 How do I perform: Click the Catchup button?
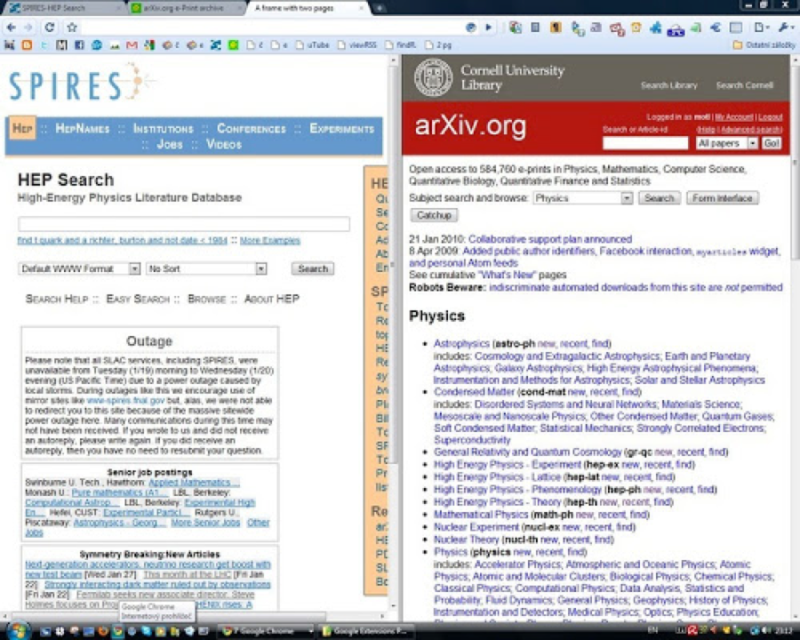[x=434, y=215]
